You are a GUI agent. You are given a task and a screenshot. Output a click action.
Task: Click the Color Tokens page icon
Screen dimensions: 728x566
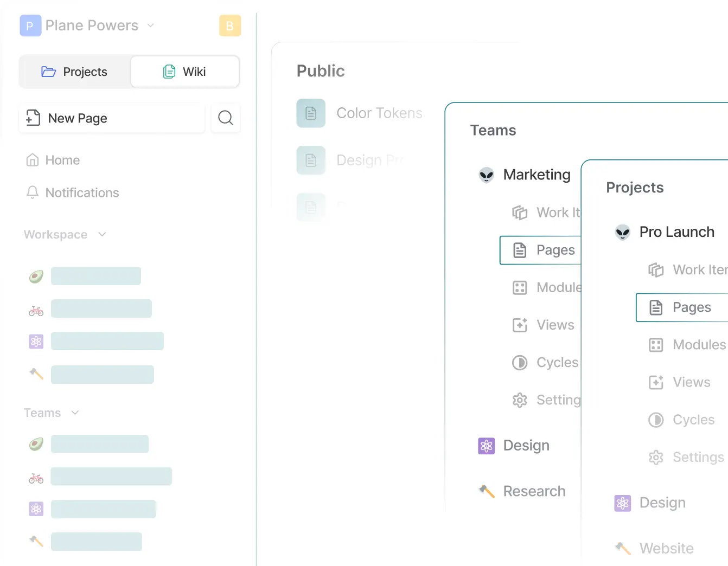(x=311, y=113)
